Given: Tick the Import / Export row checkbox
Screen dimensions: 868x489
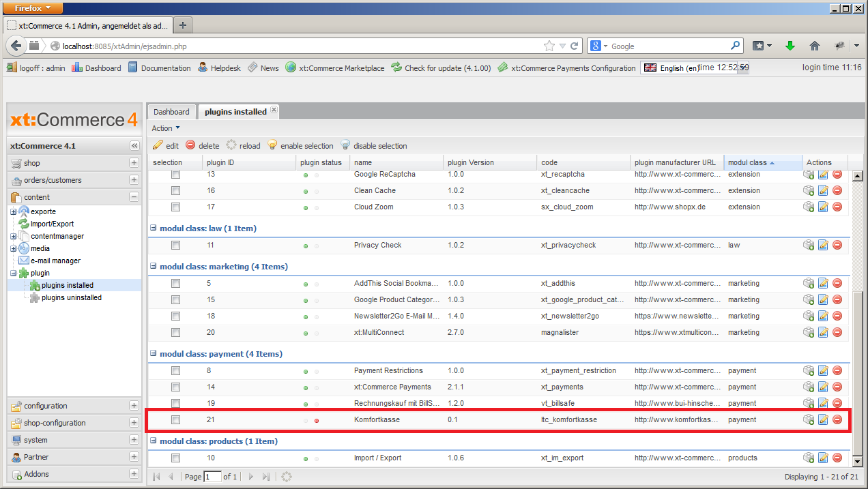Looking at the screenshot, I should 175,458.
